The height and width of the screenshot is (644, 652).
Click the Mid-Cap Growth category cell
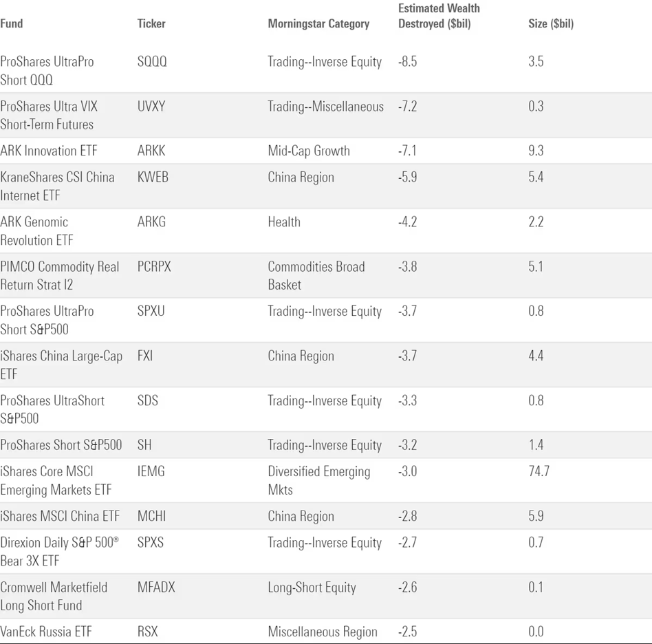(x=309, y=151)
